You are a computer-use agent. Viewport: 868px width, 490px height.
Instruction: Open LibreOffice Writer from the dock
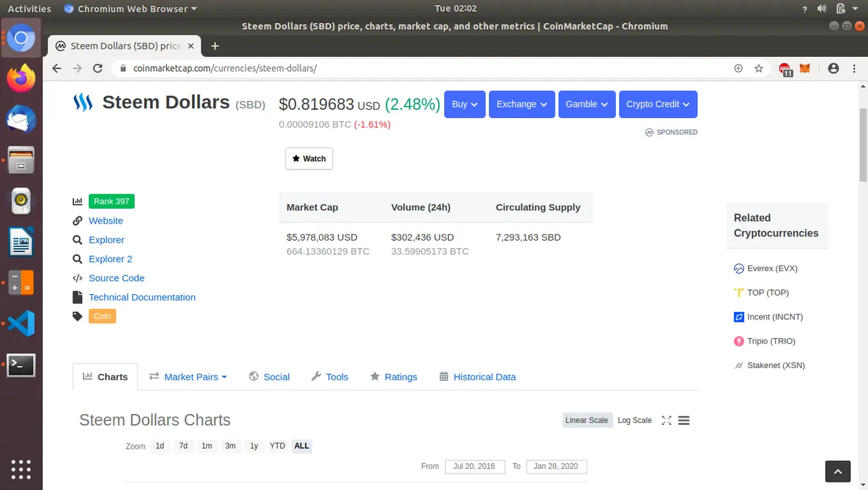pos(21,242)
